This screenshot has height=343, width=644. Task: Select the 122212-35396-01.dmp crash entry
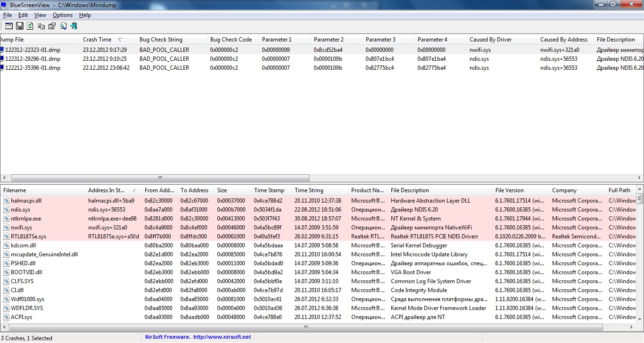pos(33,68)
